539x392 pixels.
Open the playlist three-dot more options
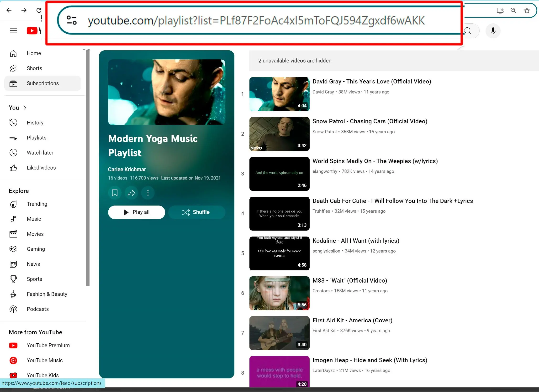[x=148, y=193]
